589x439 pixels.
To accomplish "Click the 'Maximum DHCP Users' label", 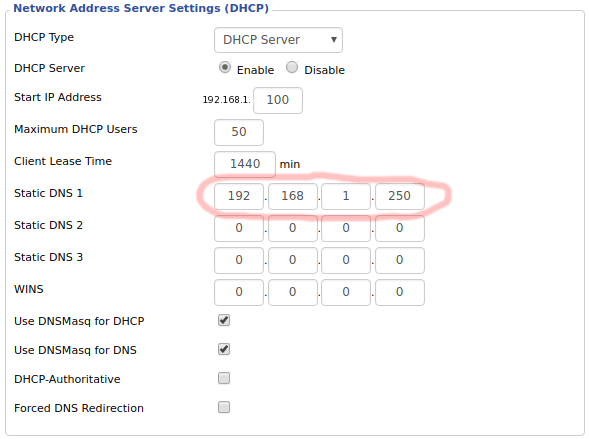I will [76, 129].
